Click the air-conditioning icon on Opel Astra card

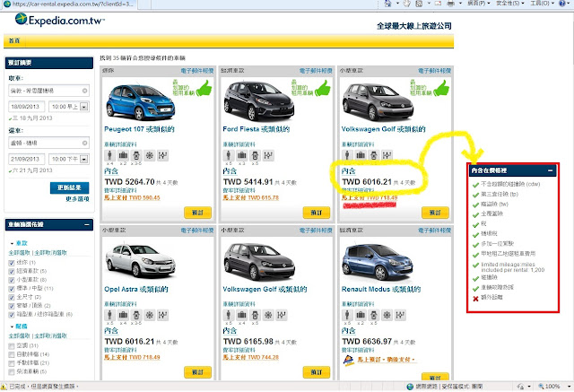pos(150,315)
